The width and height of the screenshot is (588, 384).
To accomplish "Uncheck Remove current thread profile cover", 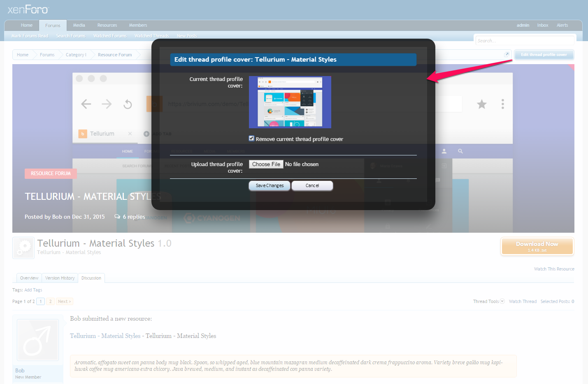I will click(x=251, y=139).
